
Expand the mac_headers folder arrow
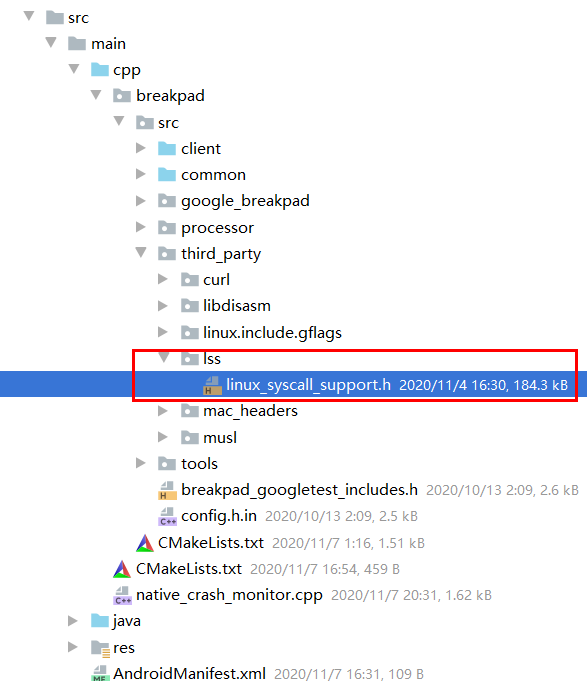pyautogui.click(x=163, y=410)
